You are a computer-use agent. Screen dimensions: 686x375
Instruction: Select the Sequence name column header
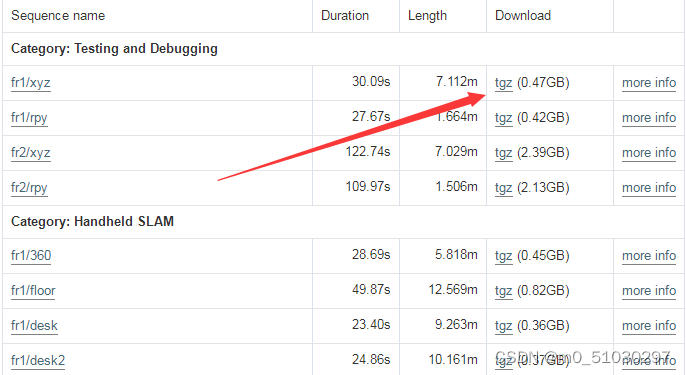coord(58,16)
